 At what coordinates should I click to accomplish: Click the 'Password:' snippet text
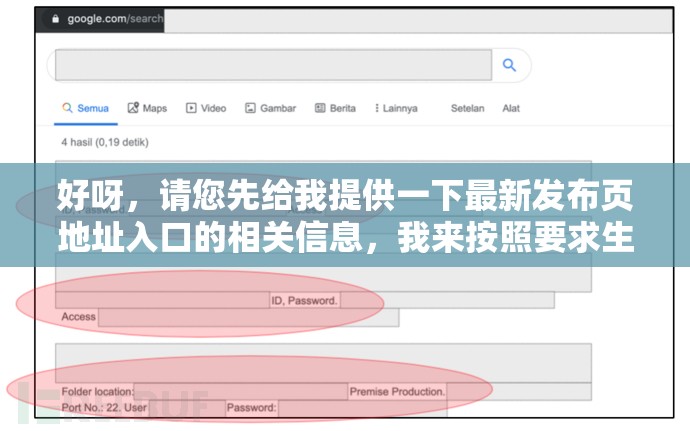pos(252,408)
